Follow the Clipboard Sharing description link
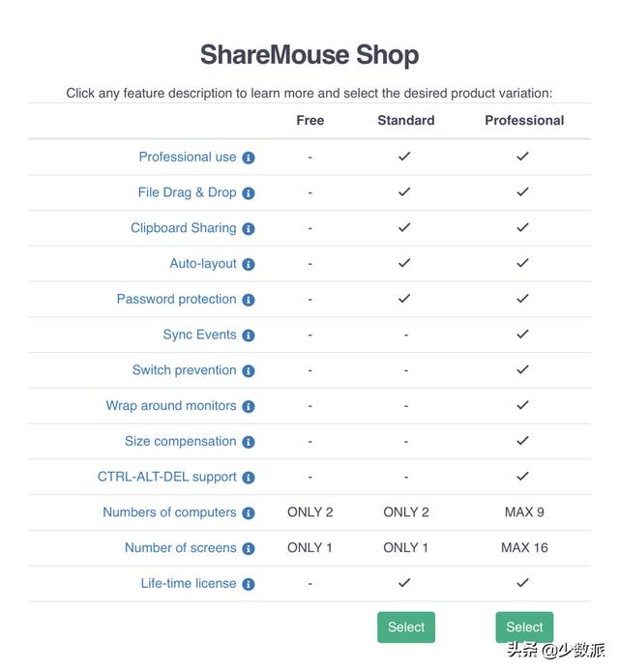The height and width of the screenshot is (672, 619). click(x=184, y=228)
